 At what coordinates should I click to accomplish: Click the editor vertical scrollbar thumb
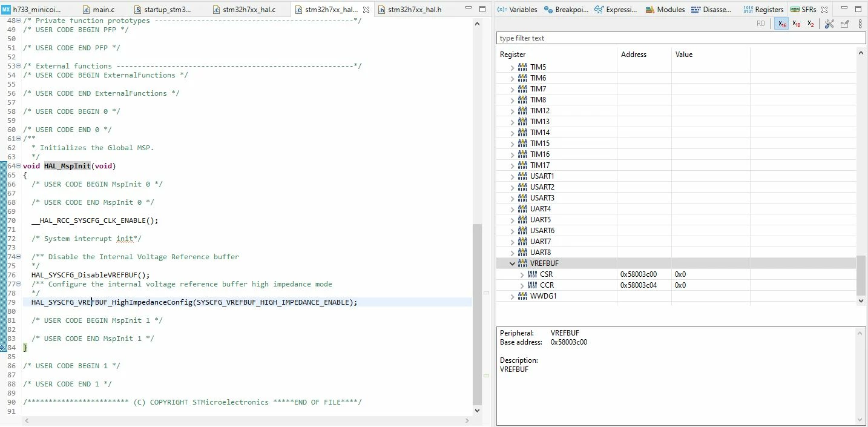[x=477, y=314]
